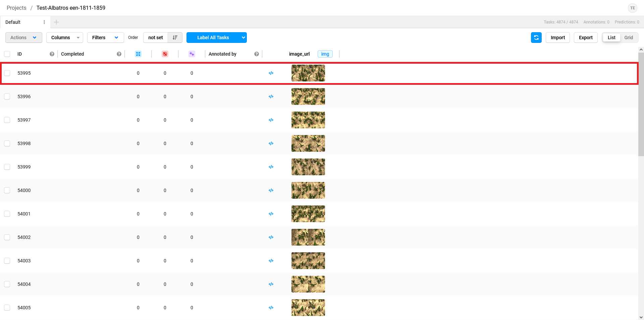Click the Export button
The height and width of the screenshot is (320, 644).
pyautogui.click(x=586, y=38)
